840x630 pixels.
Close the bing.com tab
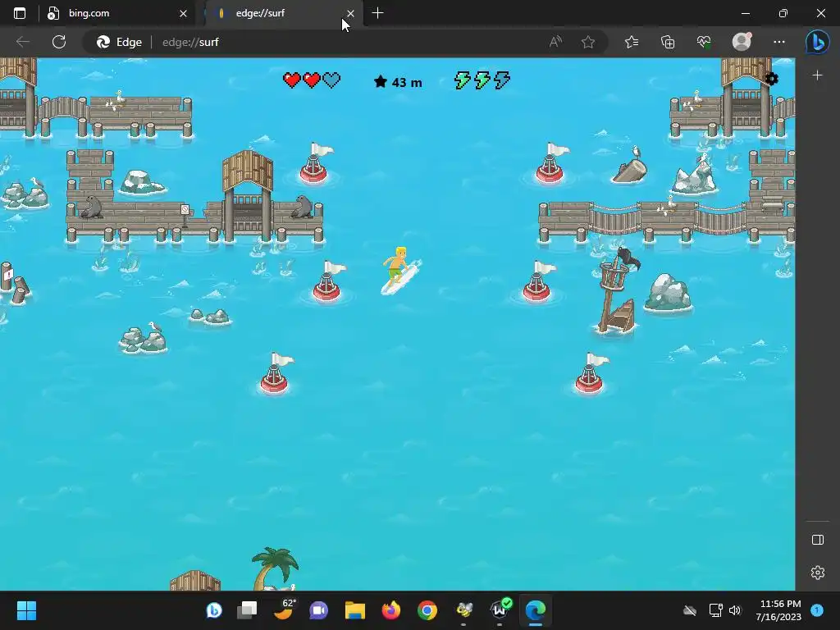(x=183, y=13)
